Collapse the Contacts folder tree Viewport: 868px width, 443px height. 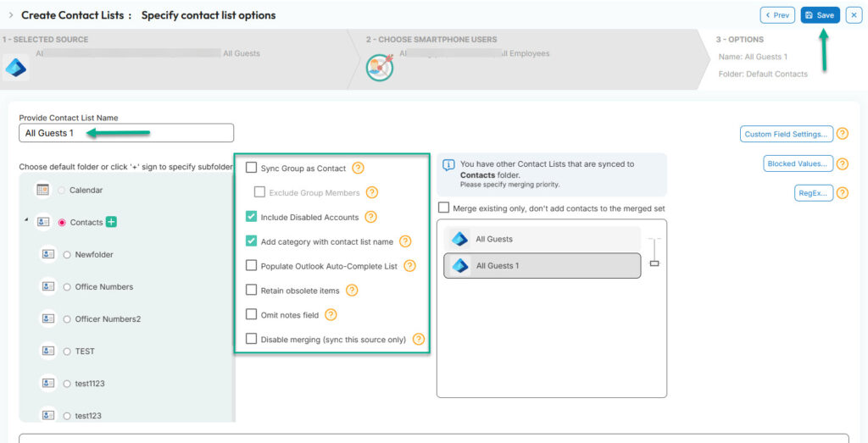tap(26, 220)
